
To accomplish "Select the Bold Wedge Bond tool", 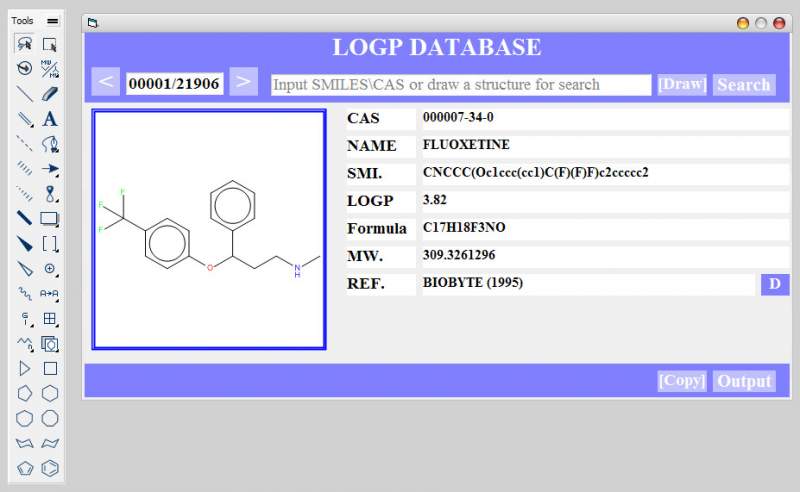I will (24, 243).
